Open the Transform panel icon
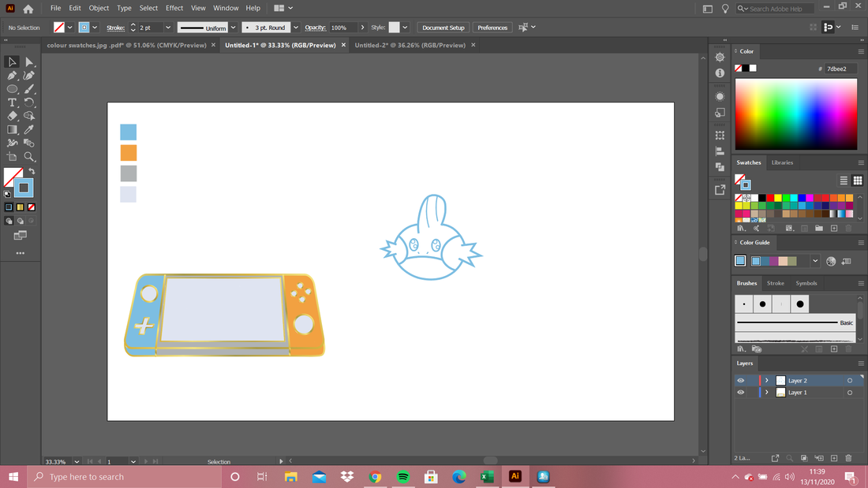 point(720,136)
